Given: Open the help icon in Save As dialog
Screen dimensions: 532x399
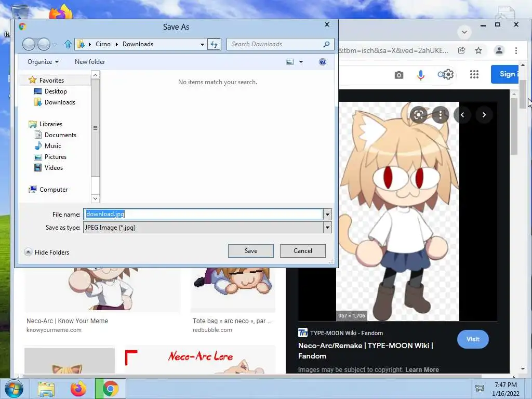Looking at the screenshot, I should pyautogui.click(x=323, y=62).
